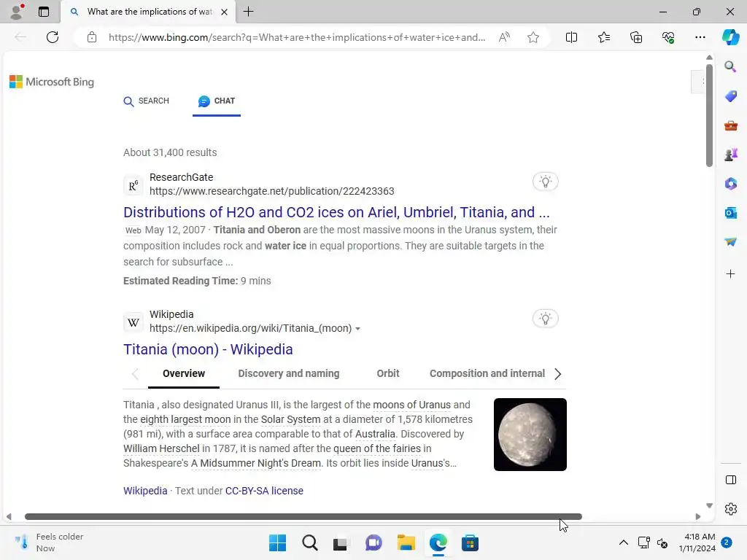
Task: Switch to the CHAT tab
Action: (217, 101)
